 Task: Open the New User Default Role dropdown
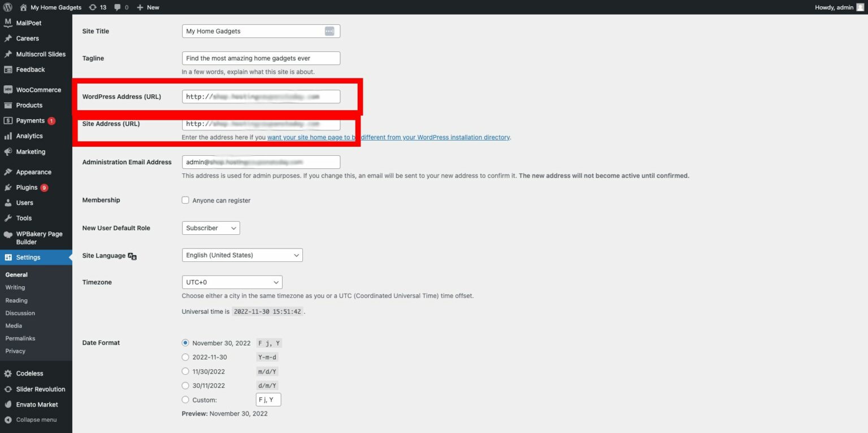click(211, 228)
